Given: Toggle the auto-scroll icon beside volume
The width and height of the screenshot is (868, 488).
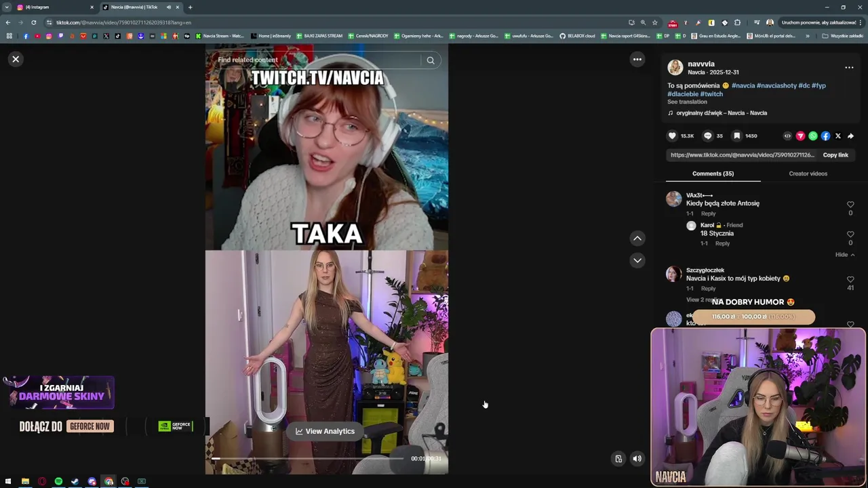Looking at the screenshot, I should (618, 459).
